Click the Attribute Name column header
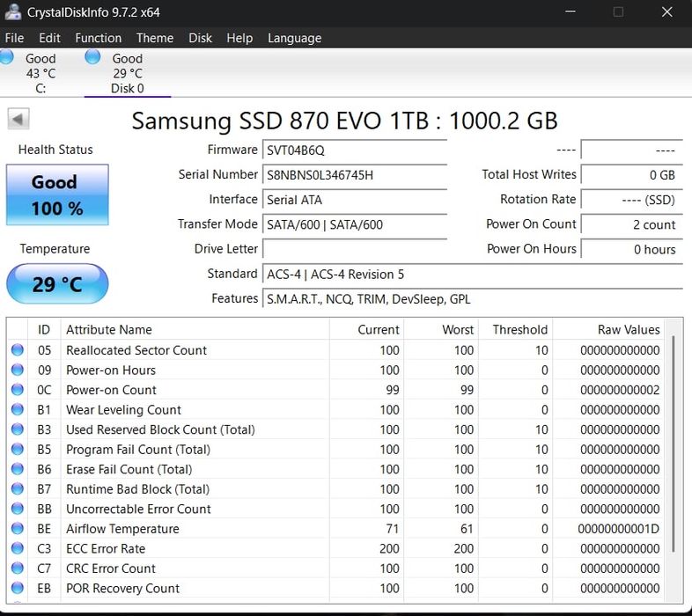 pyautogui.click(x=195, y=330)
